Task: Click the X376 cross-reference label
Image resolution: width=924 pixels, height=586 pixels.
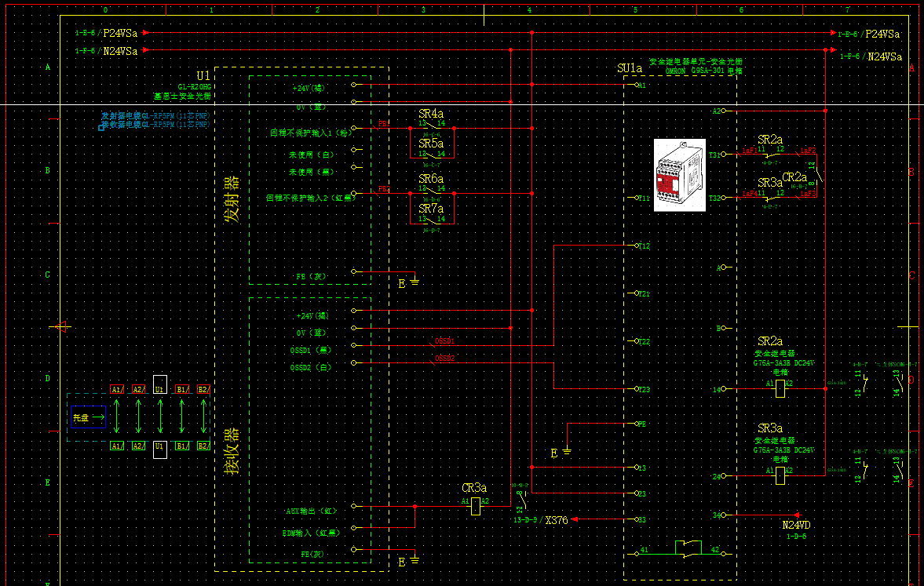Action: coord(556,520)
